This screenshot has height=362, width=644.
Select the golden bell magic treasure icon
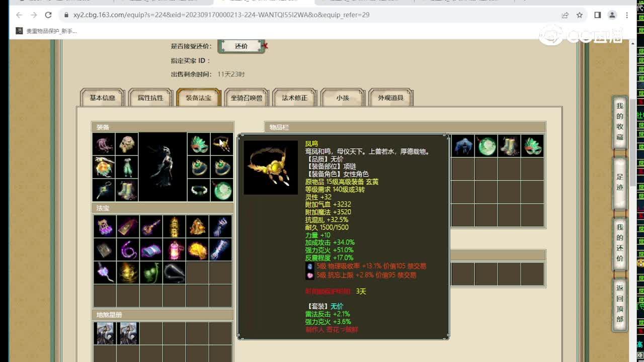click(x=197, y=227)
